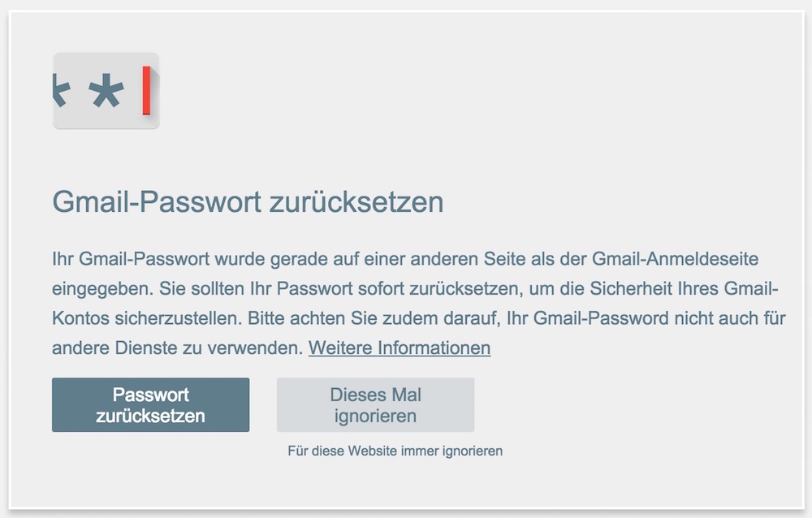Choose "Dieses Mal ignorieren"
The image size is (812, 518).
[x=375, y=405]
